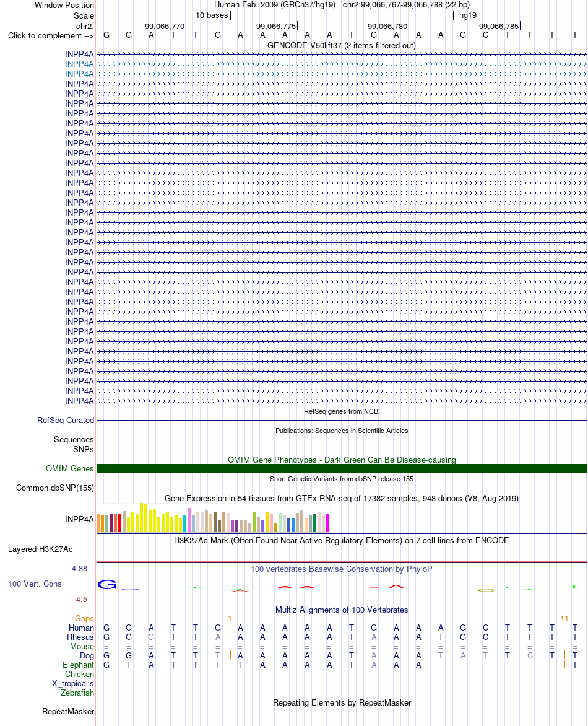
Task: Click the 99,066,775 ruler position label
Action: [x=276, y=27]
